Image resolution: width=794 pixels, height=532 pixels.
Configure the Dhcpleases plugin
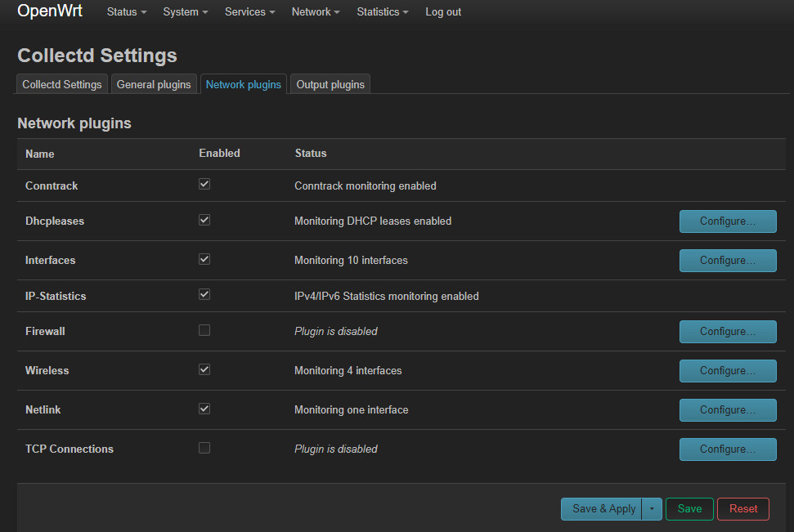click(x=727, y=221)
